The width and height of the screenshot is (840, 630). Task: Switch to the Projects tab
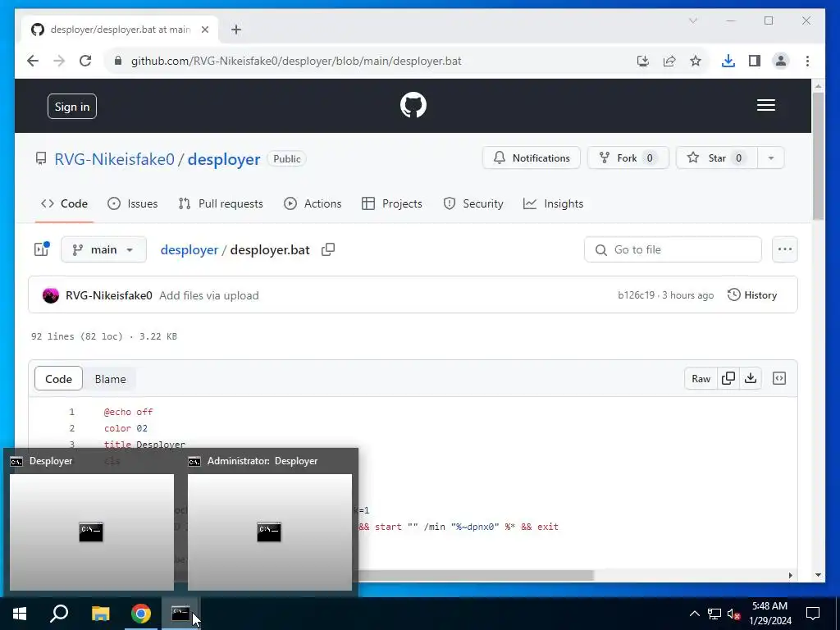point(391,203)
